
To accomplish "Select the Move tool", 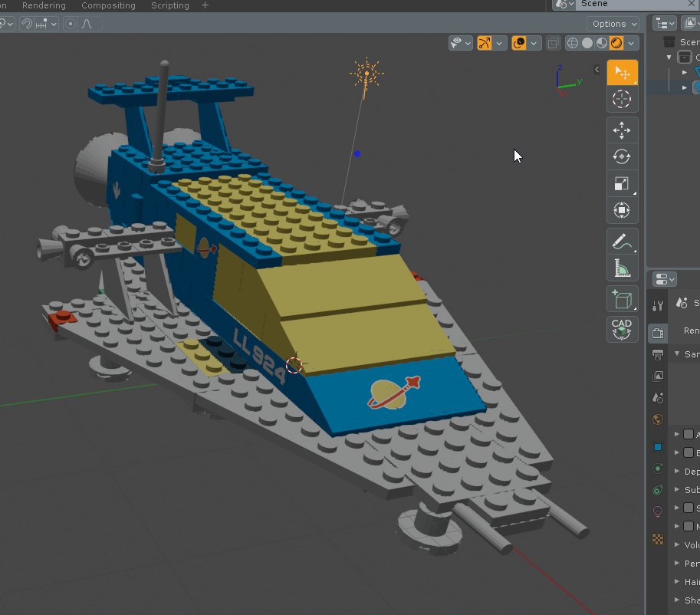I will coord(622,130).
